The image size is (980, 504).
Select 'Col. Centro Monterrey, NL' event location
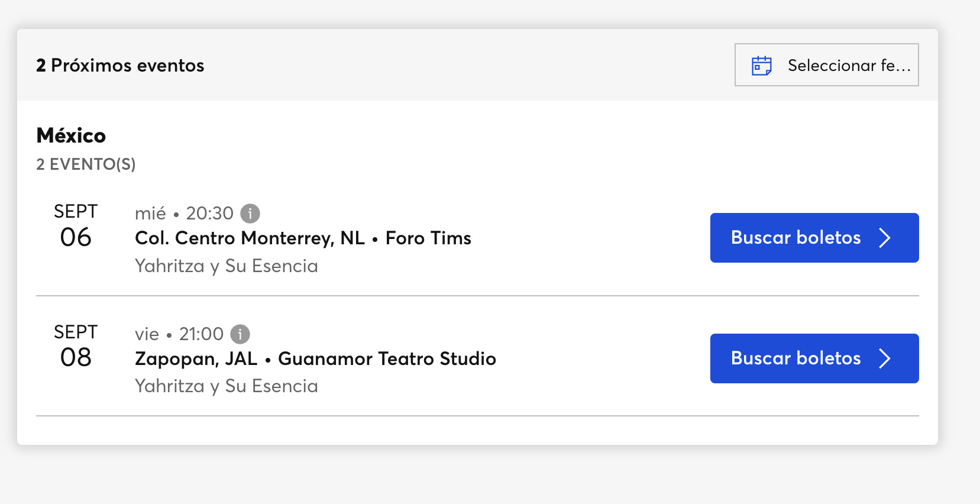coord(250,238)
